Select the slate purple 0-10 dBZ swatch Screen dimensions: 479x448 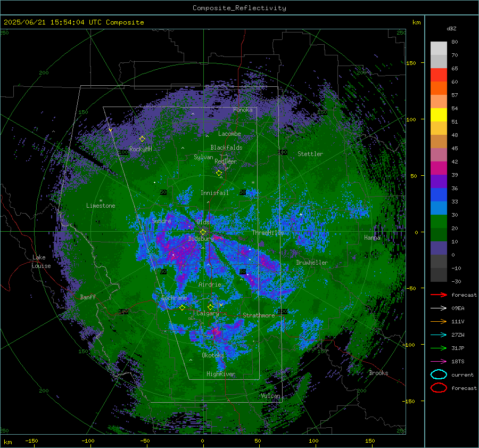point(439,248)
